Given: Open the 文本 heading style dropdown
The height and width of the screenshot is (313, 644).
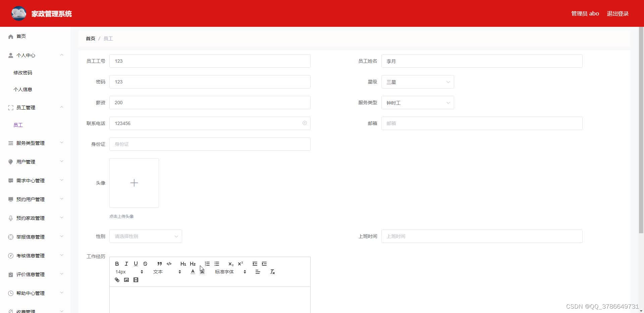Looking at the screenshot, I should [167, 272].
